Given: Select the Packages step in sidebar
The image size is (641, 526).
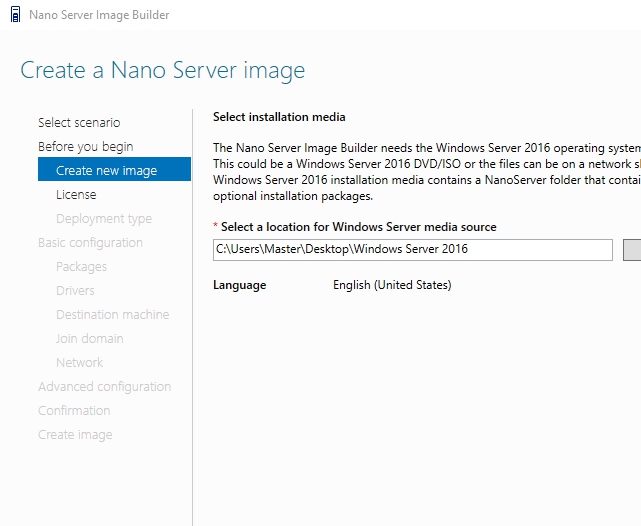Looking at the screenshot, I should [81, 267].
